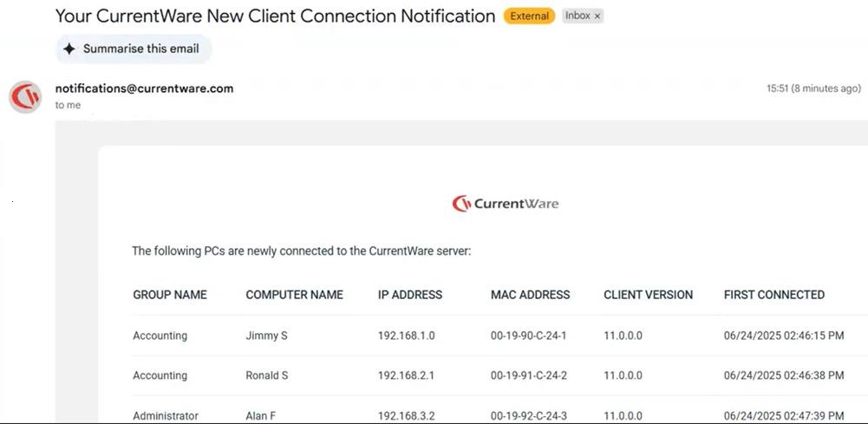This screenshot has height=424, width=868.
Task: Click the CurrentWare logo in email body
Action: [506, 204]
